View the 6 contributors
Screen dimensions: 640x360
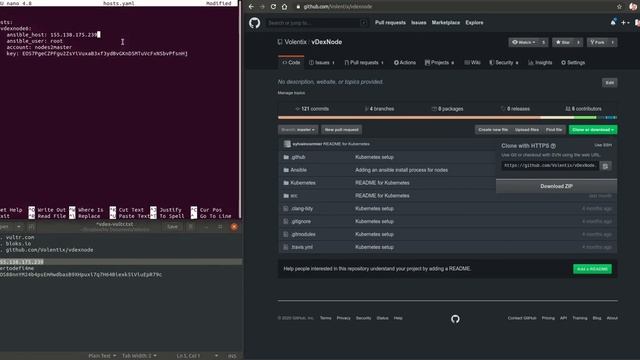pos(583,109)
